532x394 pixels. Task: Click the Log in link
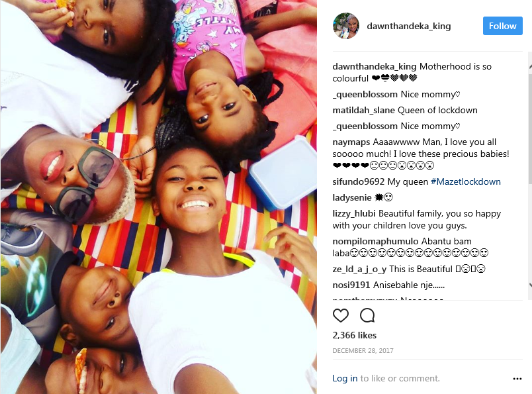coord(345,378)
